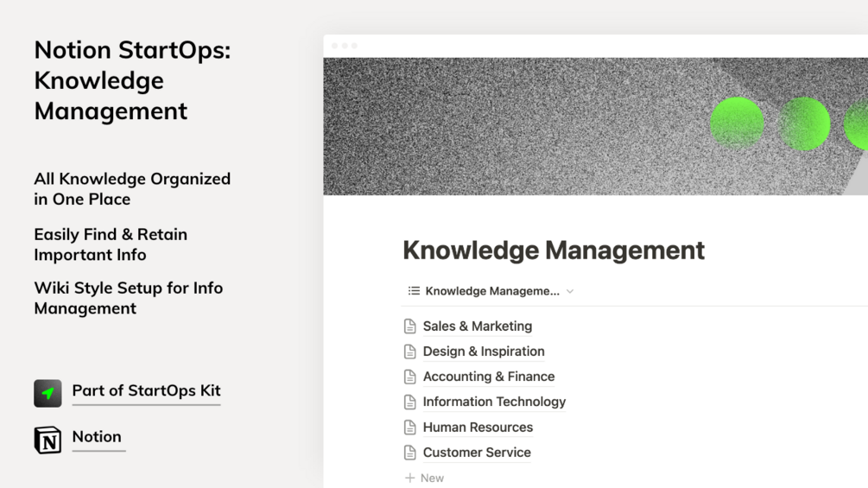The height and width of the screenshot is (488, 868).
Task: Click the Customer Service page icon
Action: pyautogui.click(x=410, y=453)
